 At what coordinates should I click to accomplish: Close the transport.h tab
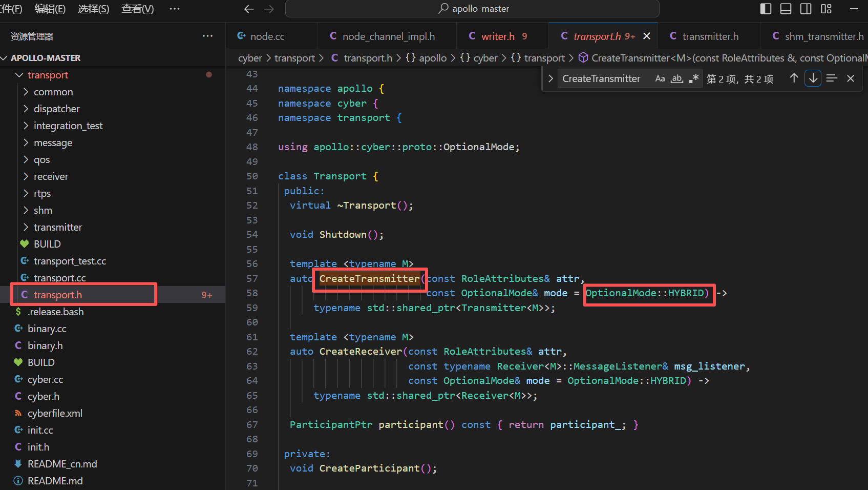(x=647, y=36)
